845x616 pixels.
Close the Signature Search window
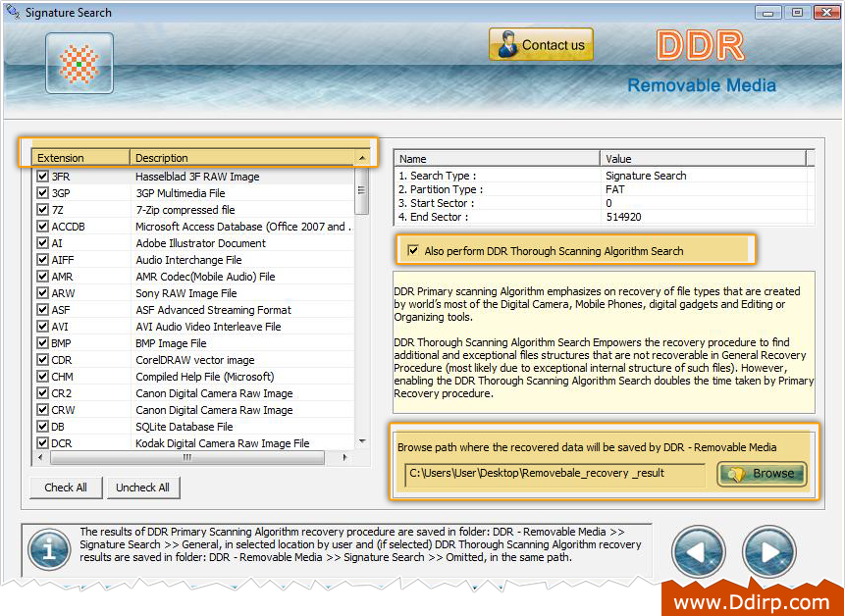(826, 12)
